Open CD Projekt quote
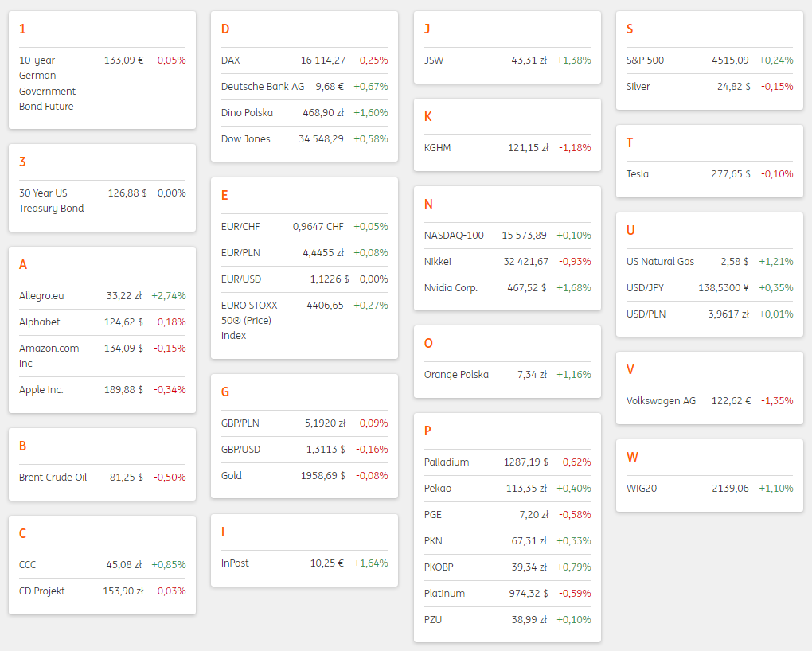Image resolution: width=812 pixels, height=651 pixels. click(x=42, y=591)
